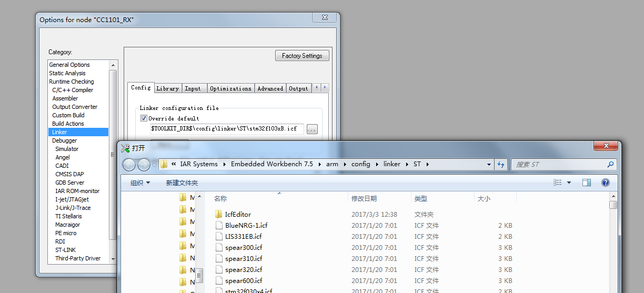Image resolution: width=644 pixels, height=293 pixels.
Task: Open the help question mark icon
Action: click(x=606, y=183)
